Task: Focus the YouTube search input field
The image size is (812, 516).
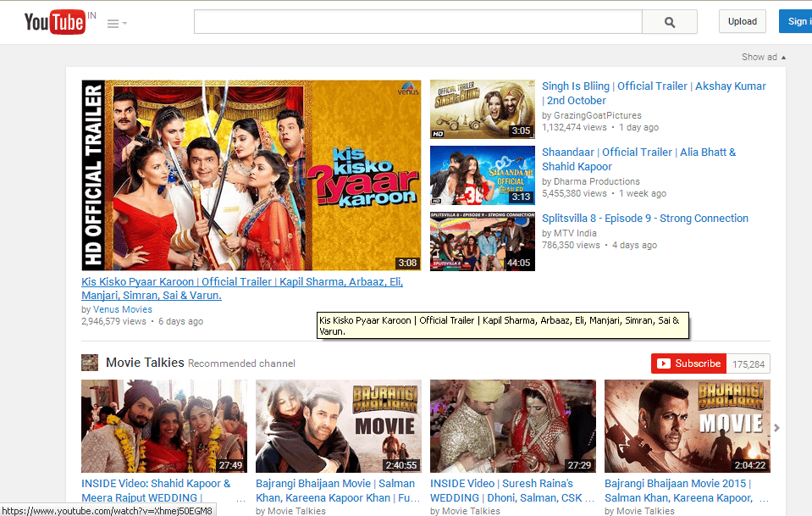Action: click(418, 22)
